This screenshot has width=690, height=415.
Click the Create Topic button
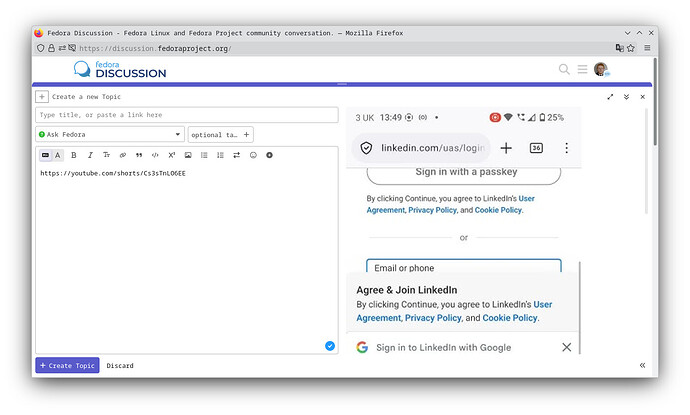(x=67, y=365)
